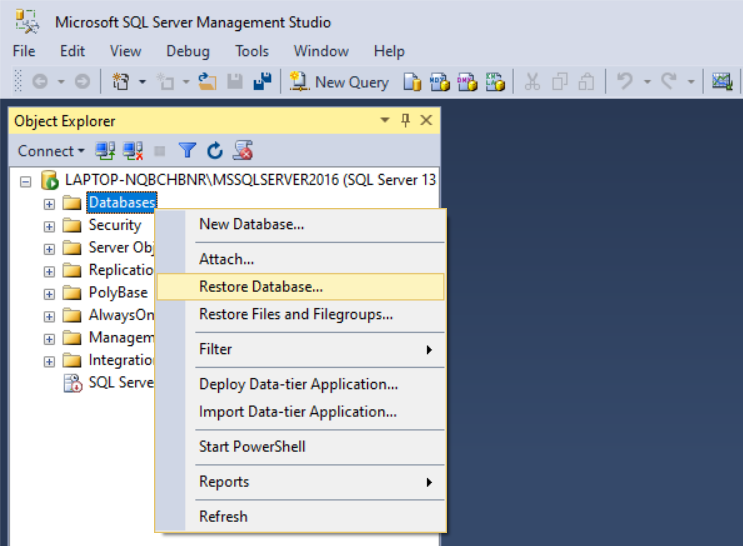Screen dimensions: 743x546
Task: Click the New Query toolbar button
Action: [339, 82]
